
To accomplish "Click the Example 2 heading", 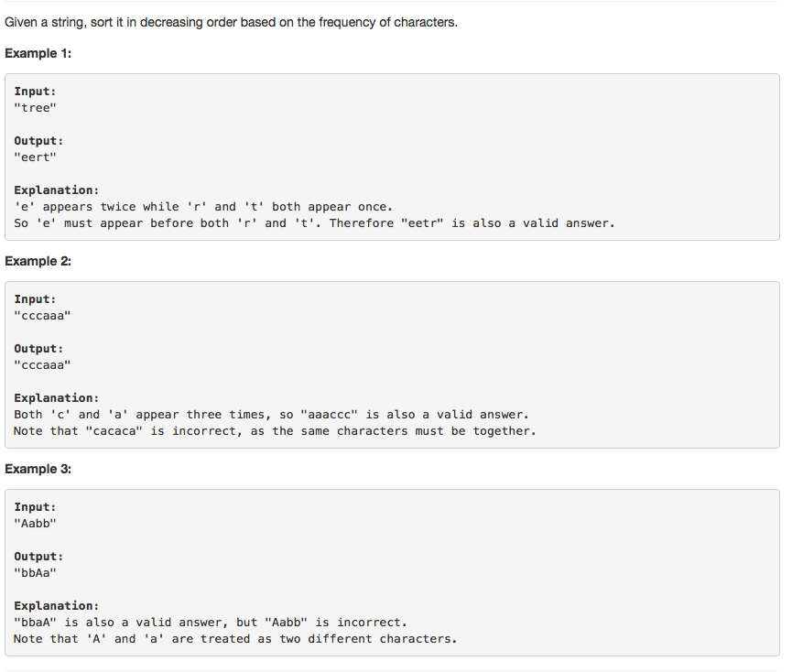I will coord(38,262).
